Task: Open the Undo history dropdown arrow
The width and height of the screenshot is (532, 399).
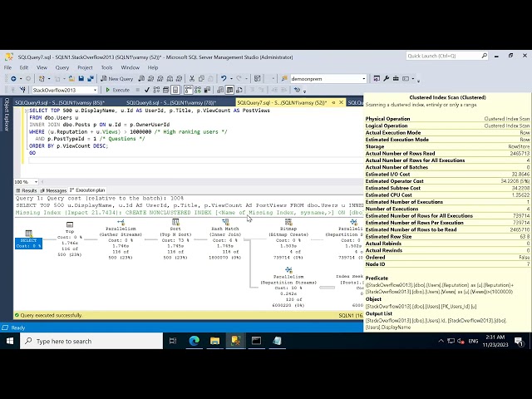Action: click(x=231, y=79)
